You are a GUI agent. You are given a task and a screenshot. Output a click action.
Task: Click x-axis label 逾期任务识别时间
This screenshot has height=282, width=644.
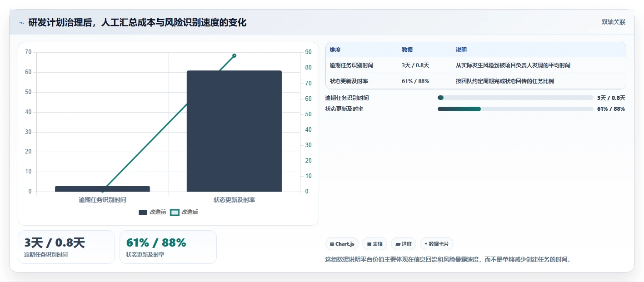102,200
